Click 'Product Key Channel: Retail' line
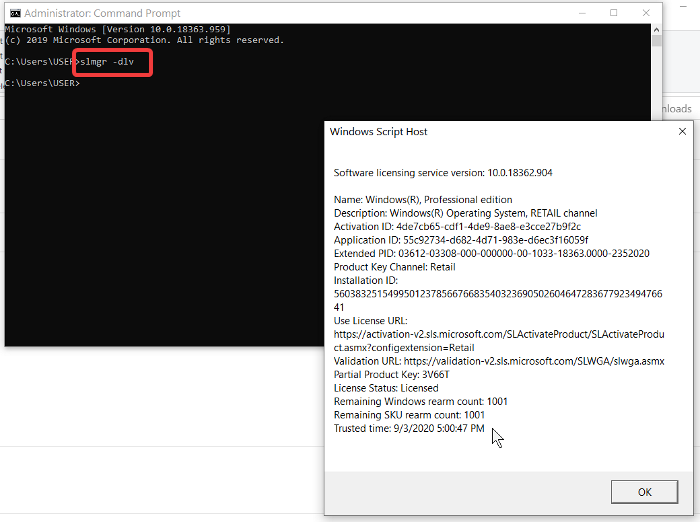The height and width of the screenshot is (522, 700). point(394,267)
